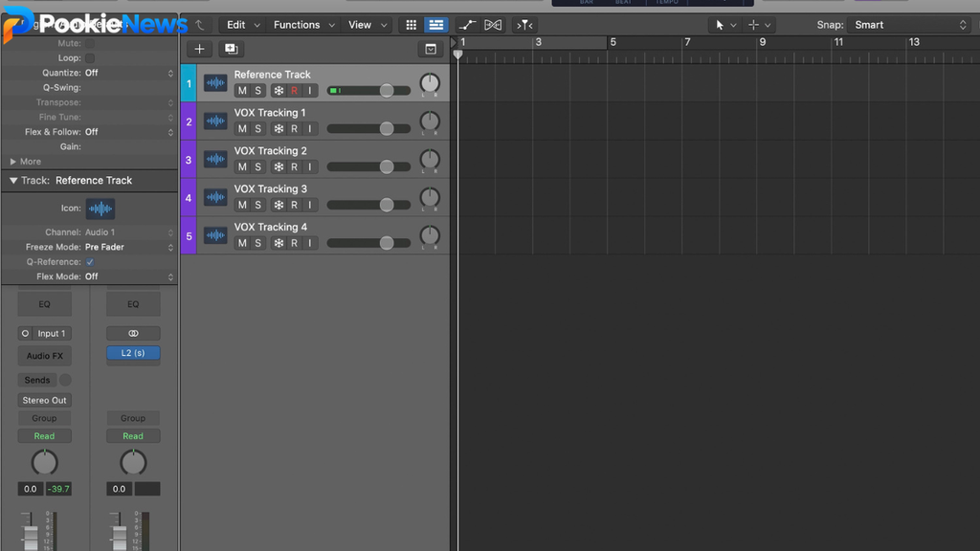
Task: Disable record on Reference Track
Action: coord(295,91)
